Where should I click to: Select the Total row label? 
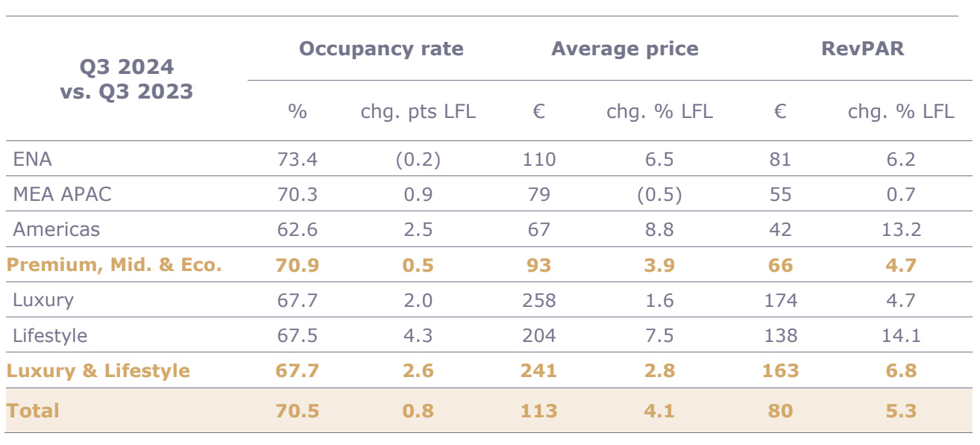tap(33, 411)
